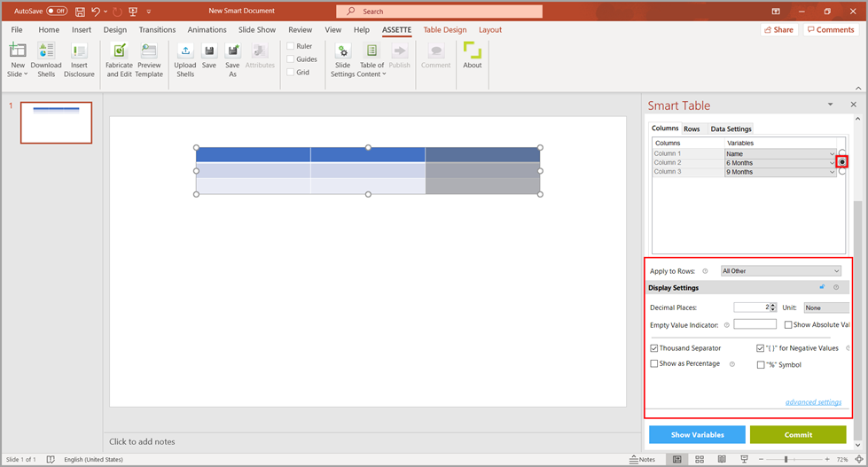Viewport: 868px width, 467px height.
Task: Click zoom slider handle
Action: tap(786, 459)
